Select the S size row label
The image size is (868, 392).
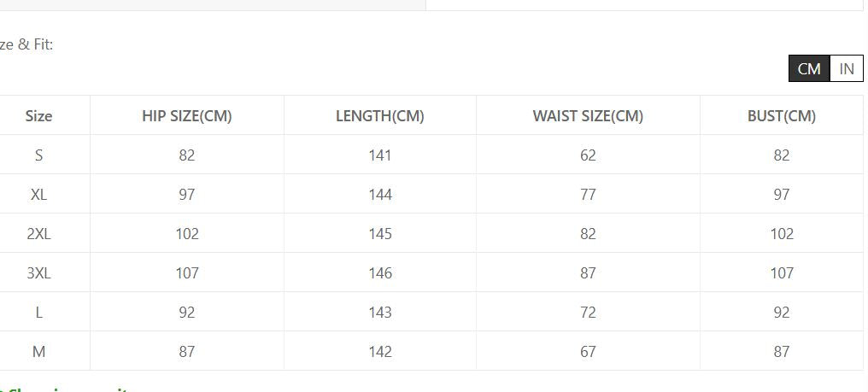pyautogui.click(x=39, y=155)
